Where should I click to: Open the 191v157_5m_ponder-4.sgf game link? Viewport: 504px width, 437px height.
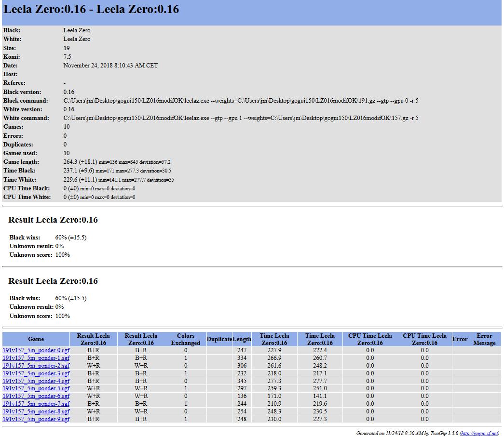click(x=36, y=381)
